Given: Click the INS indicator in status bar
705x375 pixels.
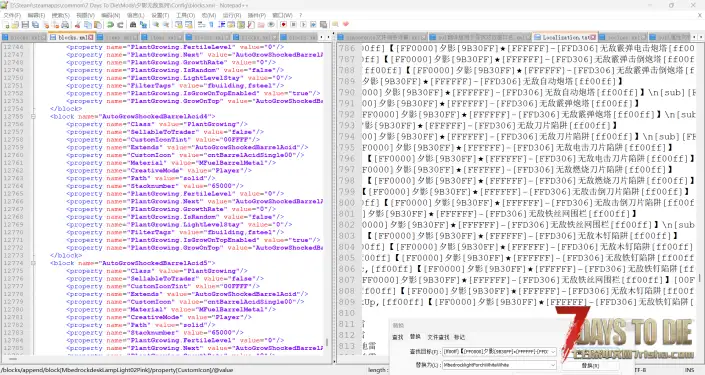Looking at the screenshot, I should pyautogui.click(x=689, y=370).
